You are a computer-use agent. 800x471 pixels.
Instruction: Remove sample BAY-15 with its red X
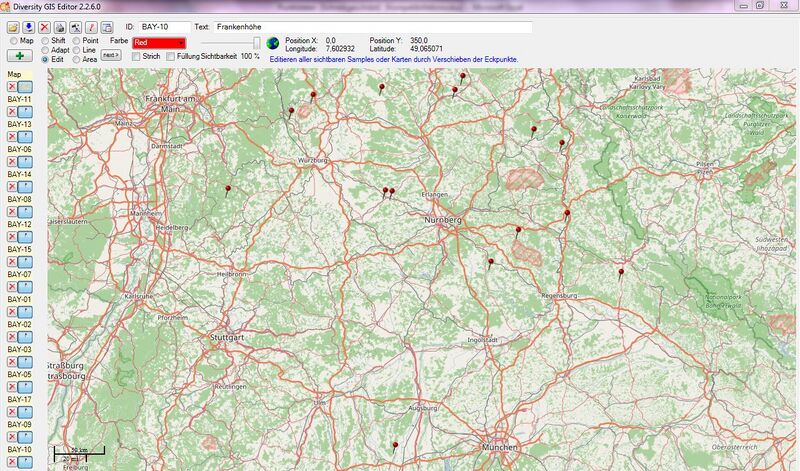pos(12,262)
